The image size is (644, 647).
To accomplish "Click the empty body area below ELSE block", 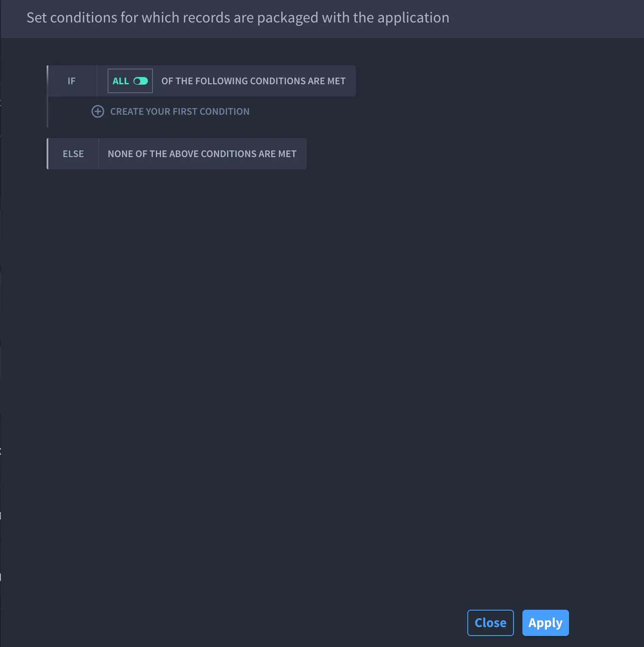I will coord(322,381).
